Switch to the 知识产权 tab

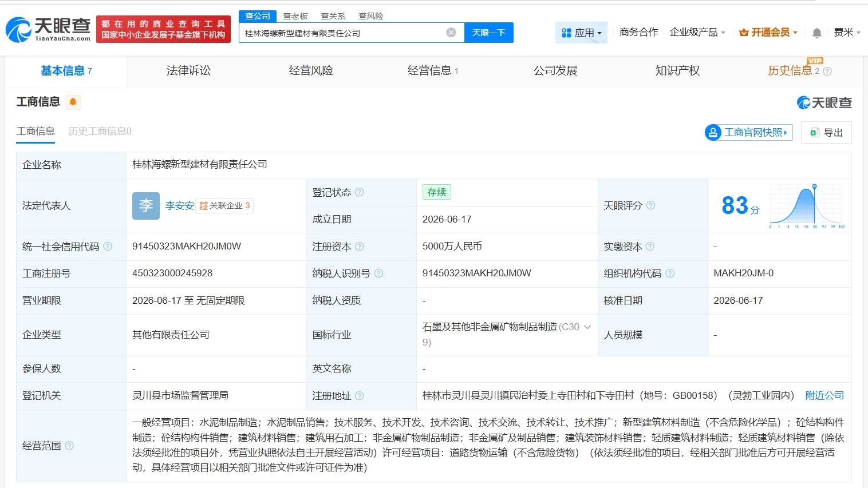(677, 71)
